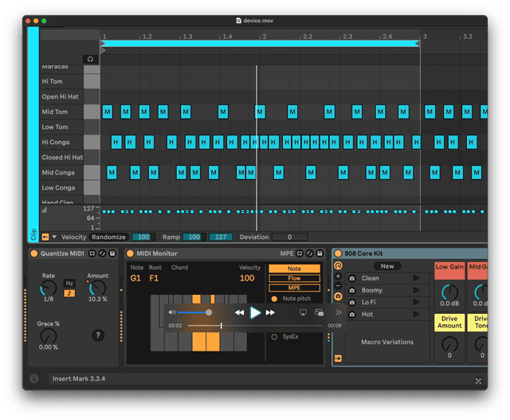This screenshot has height=420, width=510.
Task: Click the Quantize MIDI hot-swap icon
Action: click(102, 253)
